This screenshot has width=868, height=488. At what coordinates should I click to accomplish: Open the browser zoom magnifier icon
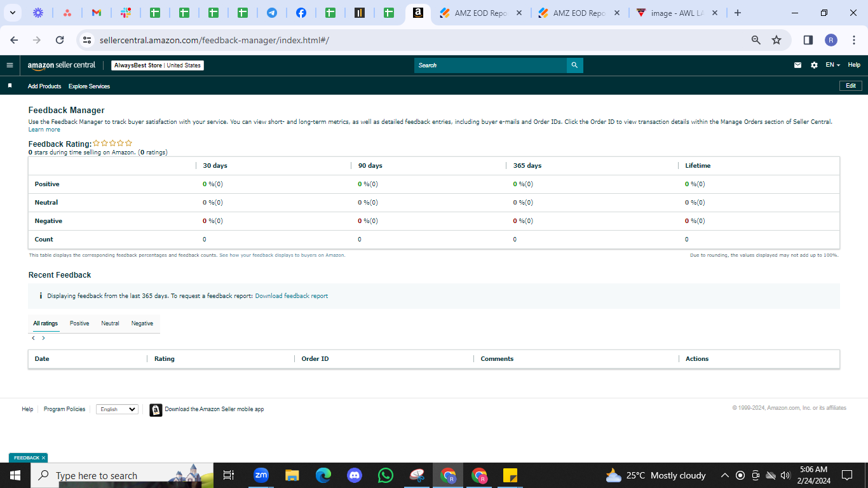pyautogui.click(x=756, y=40)
